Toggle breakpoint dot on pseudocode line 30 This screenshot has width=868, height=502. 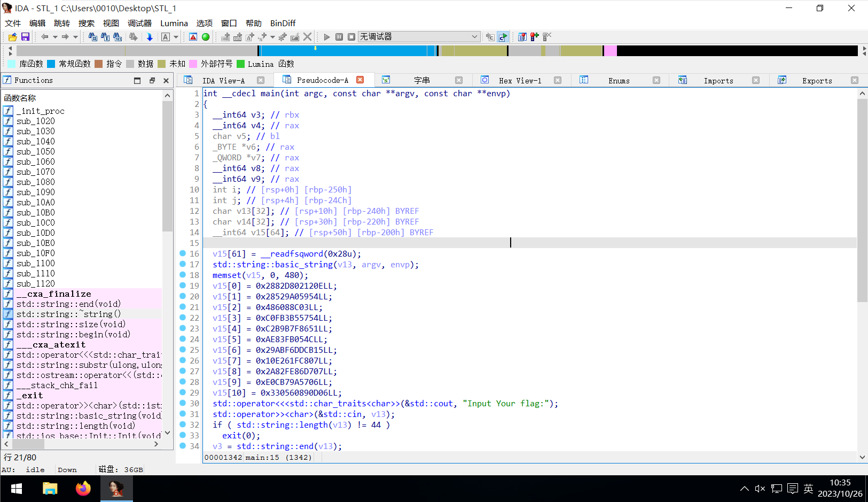click(183, 403)
